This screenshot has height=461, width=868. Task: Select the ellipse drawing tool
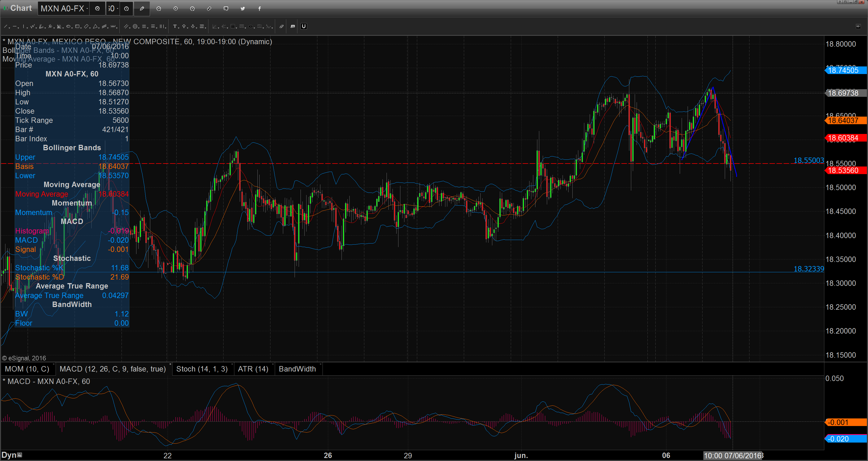[x=68, y=26]
